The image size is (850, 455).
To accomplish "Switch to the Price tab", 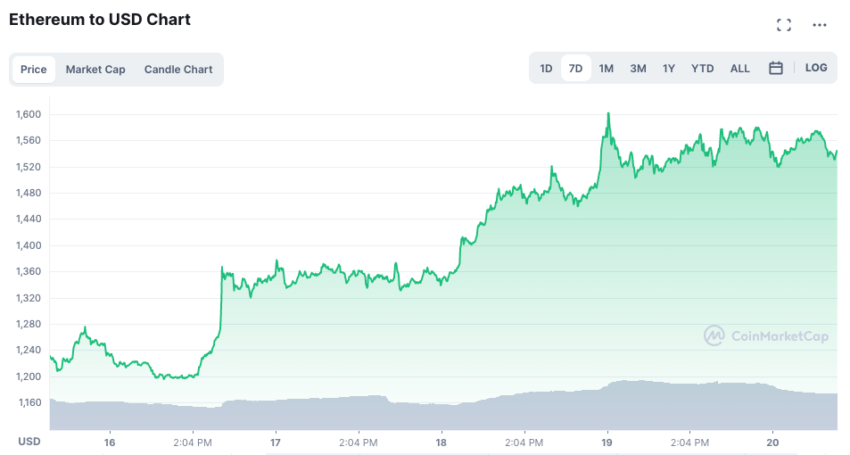I will pyautogui.click(x=34, y=69).
